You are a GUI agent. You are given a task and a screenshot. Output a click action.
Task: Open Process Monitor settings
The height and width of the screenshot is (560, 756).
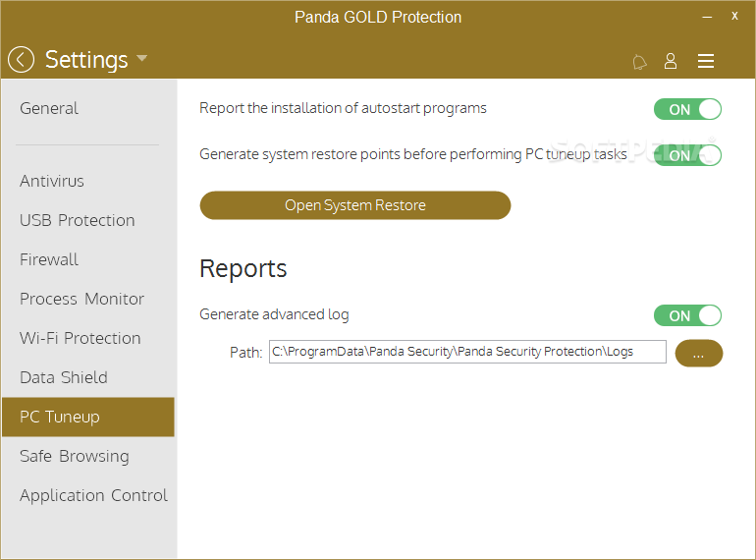click(81, 299)
